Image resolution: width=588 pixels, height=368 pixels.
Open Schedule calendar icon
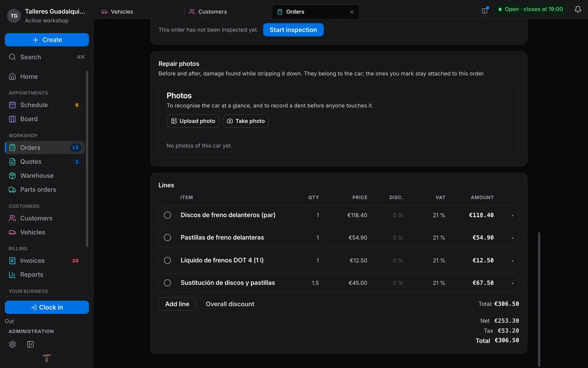pyautogui.click(x=12, y=105)
